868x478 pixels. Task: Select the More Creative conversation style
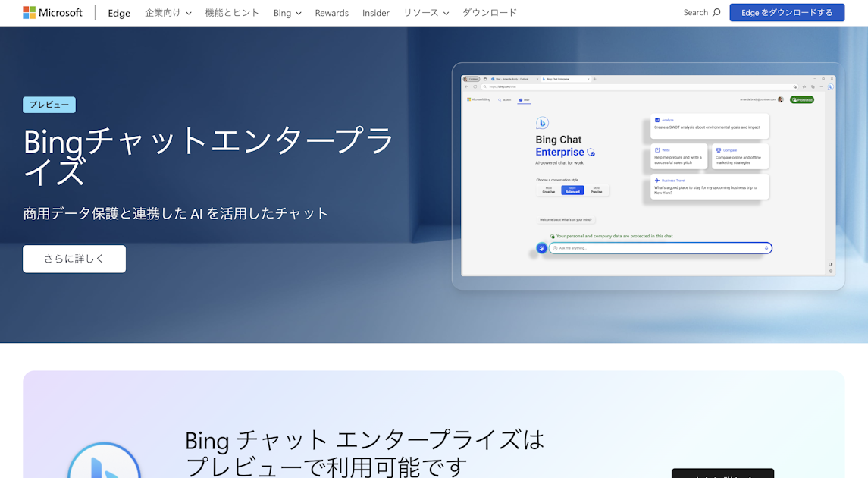coord(548,190)
